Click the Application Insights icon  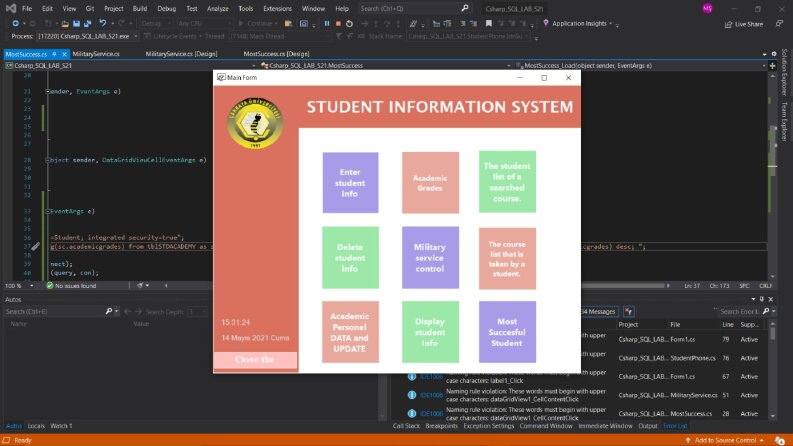(x=546, y=23)
